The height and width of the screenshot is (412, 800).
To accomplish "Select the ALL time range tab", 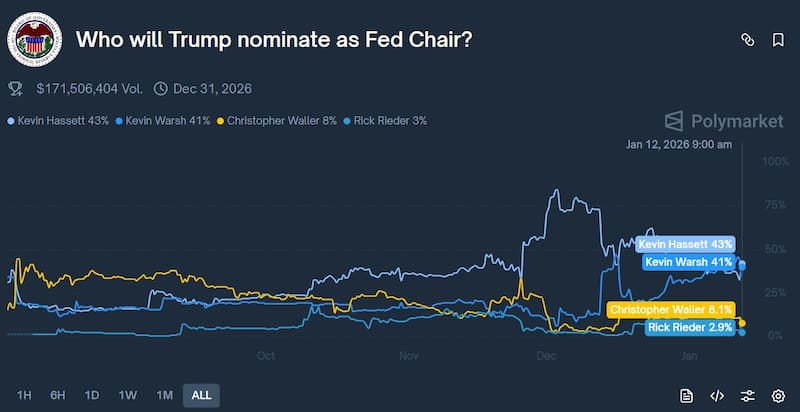I will pyautogui.click(x=201, y=395).
